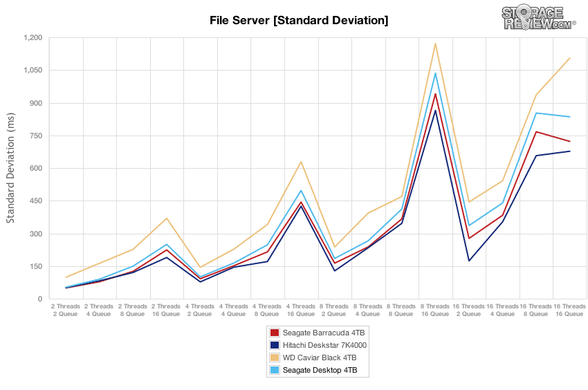
Task: Select the Seagate Desktop 4TB legend label
Action: tap(320, 370)
